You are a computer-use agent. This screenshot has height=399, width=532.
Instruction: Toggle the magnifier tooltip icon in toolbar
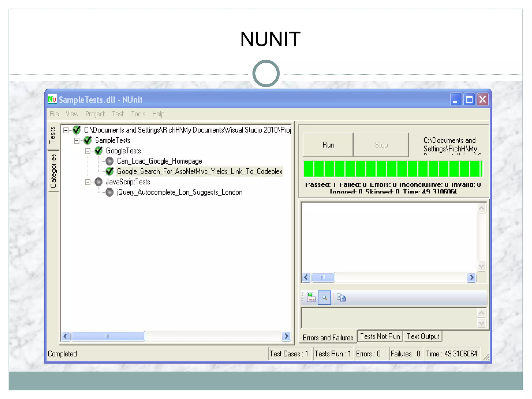point(324,297)
